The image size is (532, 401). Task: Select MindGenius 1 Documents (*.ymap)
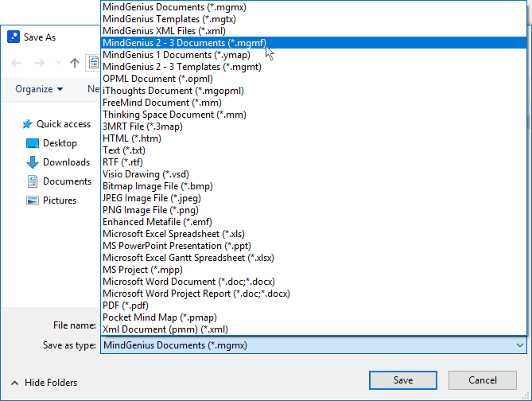[x=313, y=55]
